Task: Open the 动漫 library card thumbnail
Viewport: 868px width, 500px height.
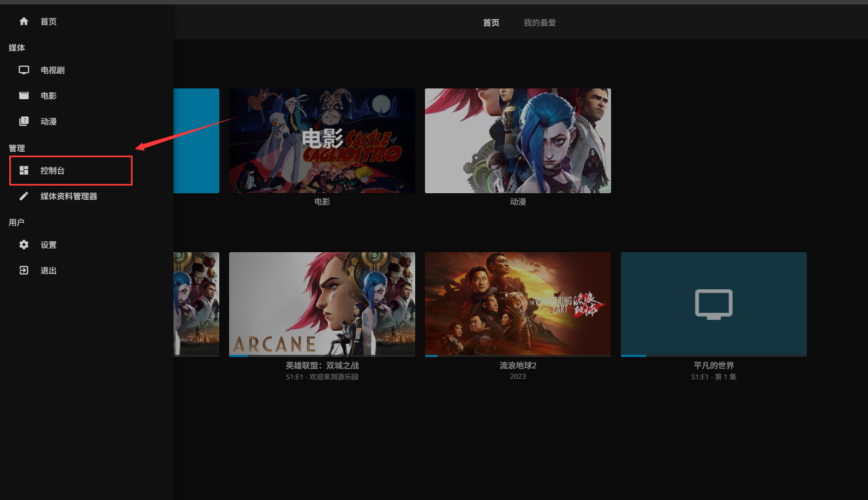Action: tap(518, 141)
